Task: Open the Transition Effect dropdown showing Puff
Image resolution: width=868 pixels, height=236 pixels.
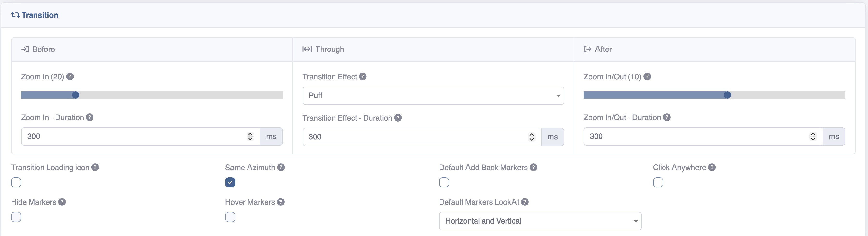Action: point(433,95)
